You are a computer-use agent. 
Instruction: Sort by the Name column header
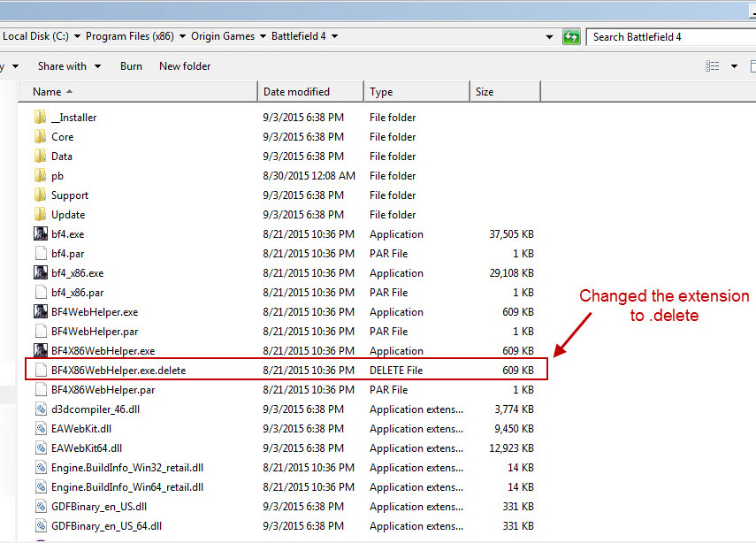click(137, 92)
